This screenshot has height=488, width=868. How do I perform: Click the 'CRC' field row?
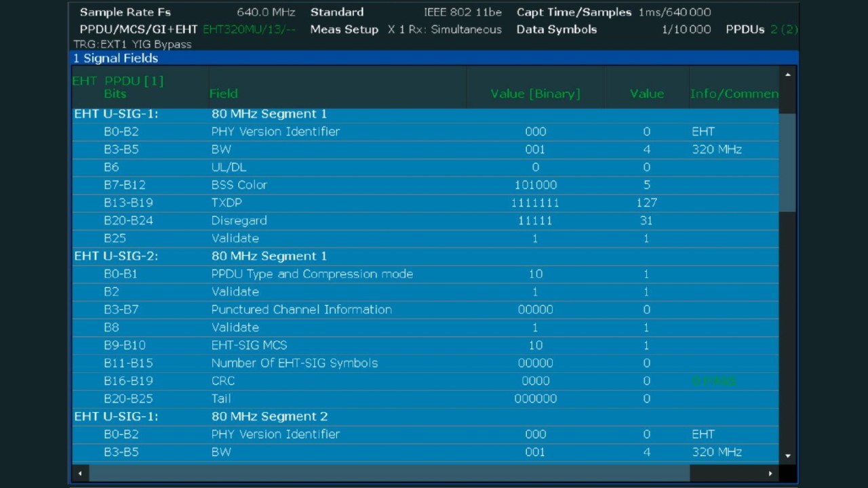(425, 381)
